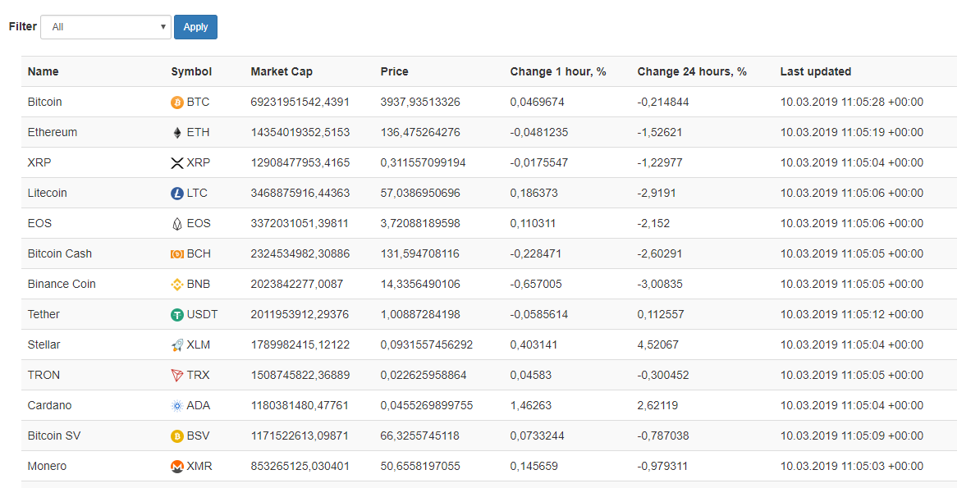Screen dimensions: 980x488
Task: Click Binance Coin 1 hour change -0,657005
Action: pyautogui.click(x=536, y=284)
